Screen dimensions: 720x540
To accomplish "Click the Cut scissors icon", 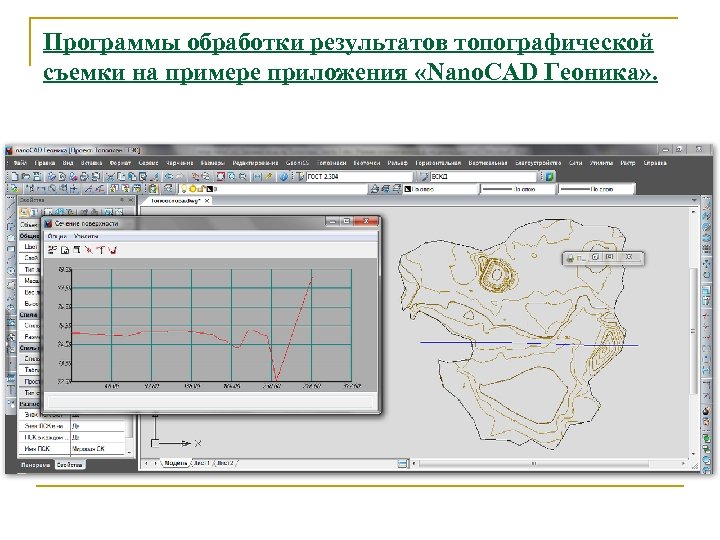I will point(110,176).
